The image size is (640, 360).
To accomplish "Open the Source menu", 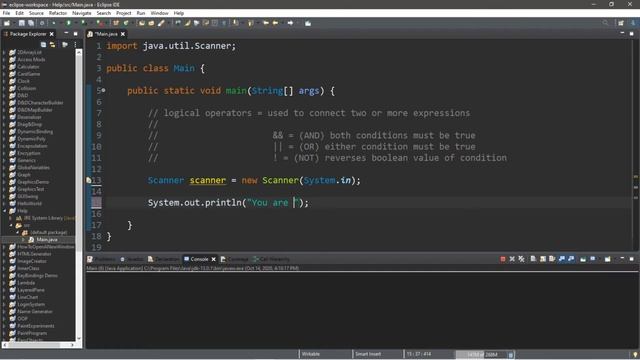I will coord(36,13).
